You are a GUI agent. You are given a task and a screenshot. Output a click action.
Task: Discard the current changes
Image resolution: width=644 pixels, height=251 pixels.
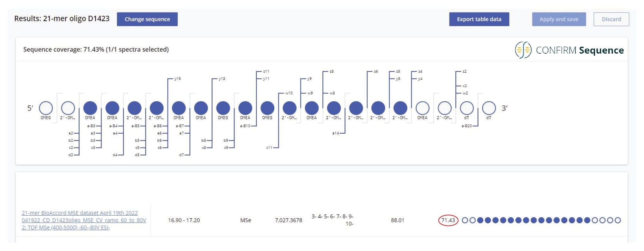click(x=611, y=19)
